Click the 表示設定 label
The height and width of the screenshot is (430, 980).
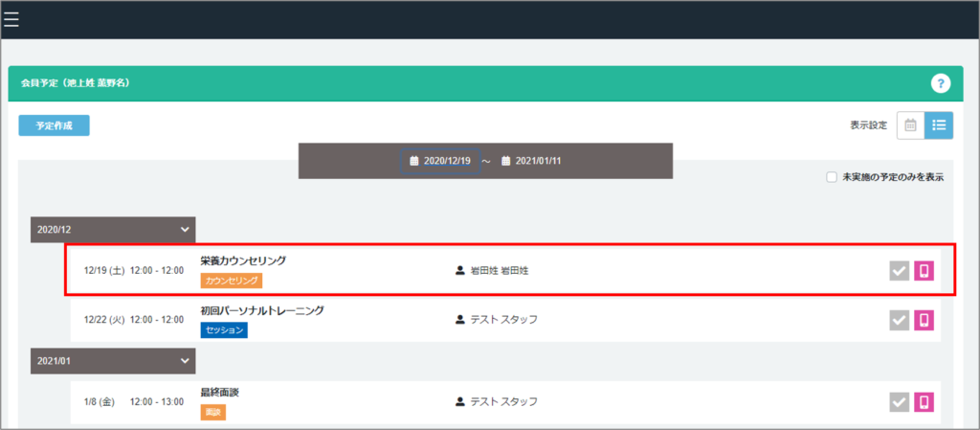(868, 125)
